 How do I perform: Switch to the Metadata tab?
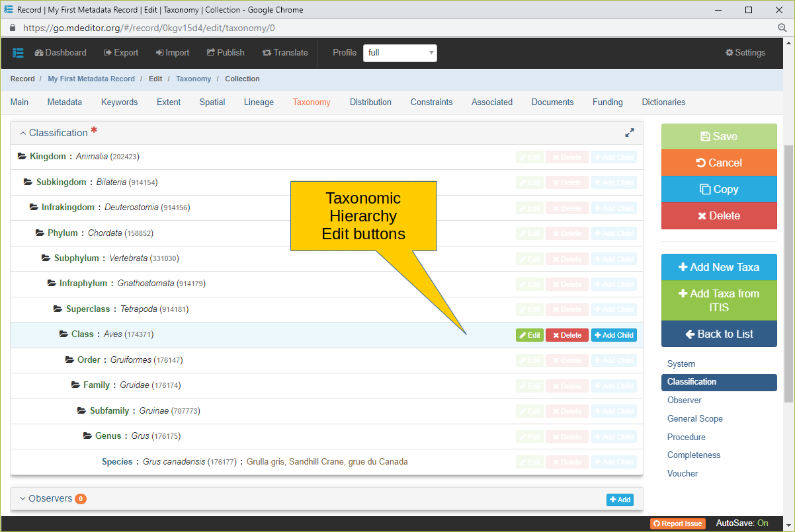65,102
